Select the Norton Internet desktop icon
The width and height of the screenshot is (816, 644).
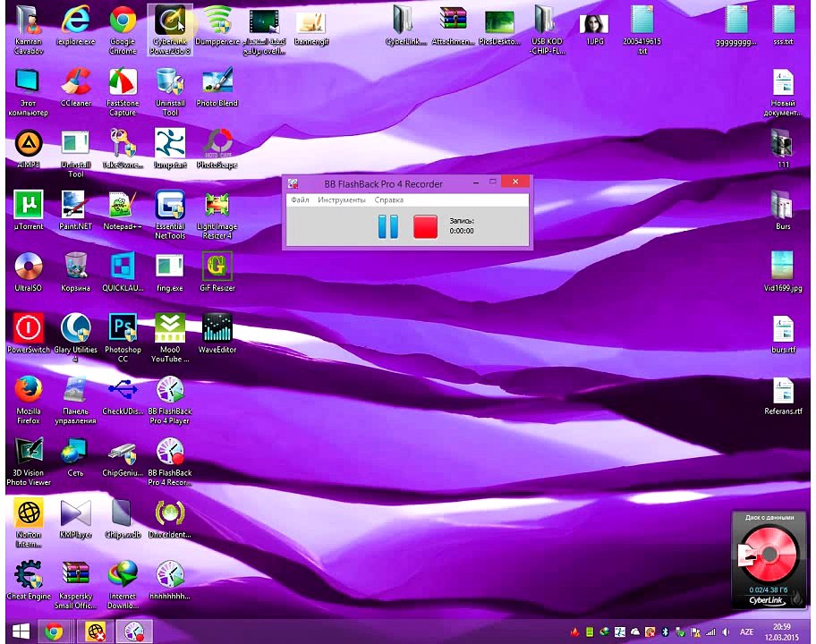pos(29,522)
